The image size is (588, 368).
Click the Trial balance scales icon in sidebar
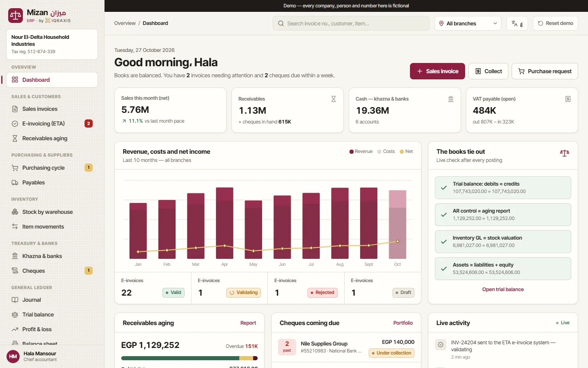15,314
